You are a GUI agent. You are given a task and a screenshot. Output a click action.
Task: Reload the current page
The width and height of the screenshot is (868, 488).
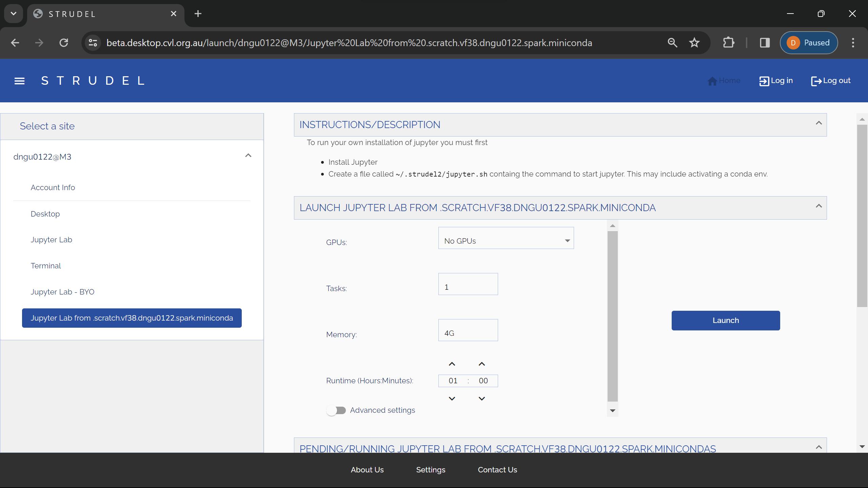(x=64, y=43)
